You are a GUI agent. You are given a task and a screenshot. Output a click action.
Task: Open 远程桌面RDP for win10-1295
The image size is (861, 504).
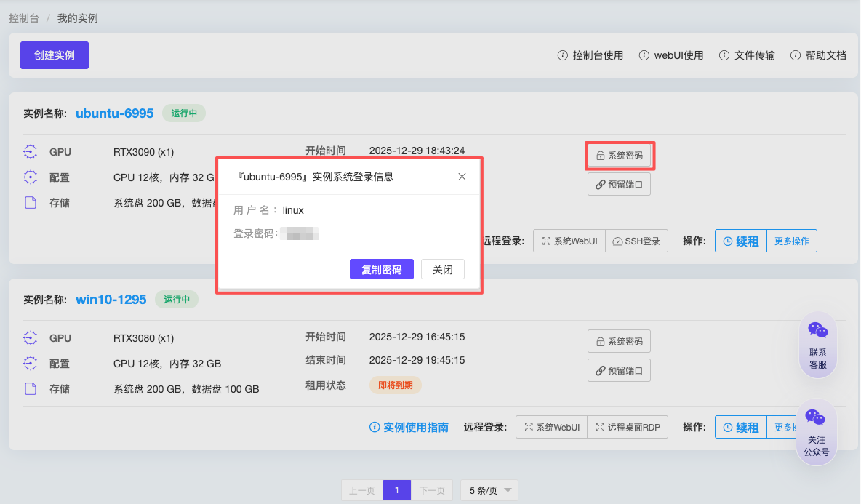[x=628, y=428]
